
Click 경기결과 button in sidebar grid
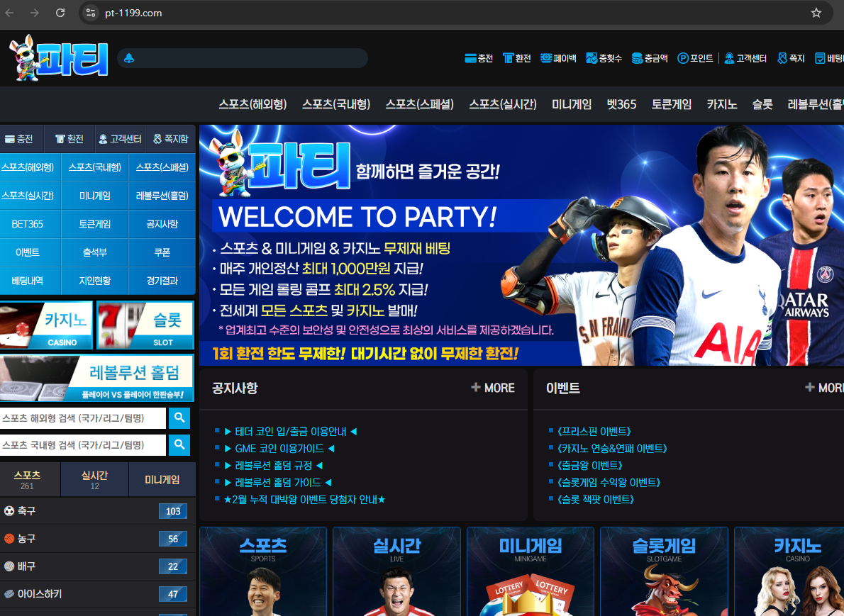click(x=162, y=280)
